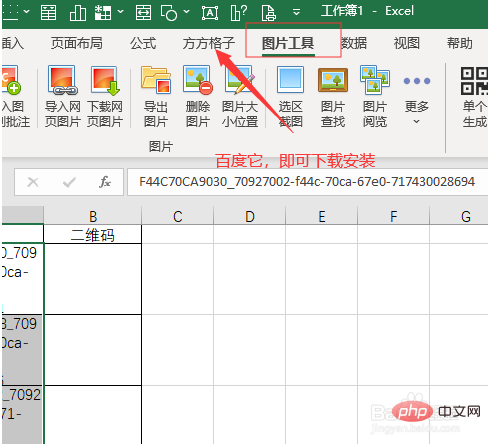This screenshot has height=444, width=491.
Task: Click the insert picture comment (入图批注) icon
Action: (11, 80)
